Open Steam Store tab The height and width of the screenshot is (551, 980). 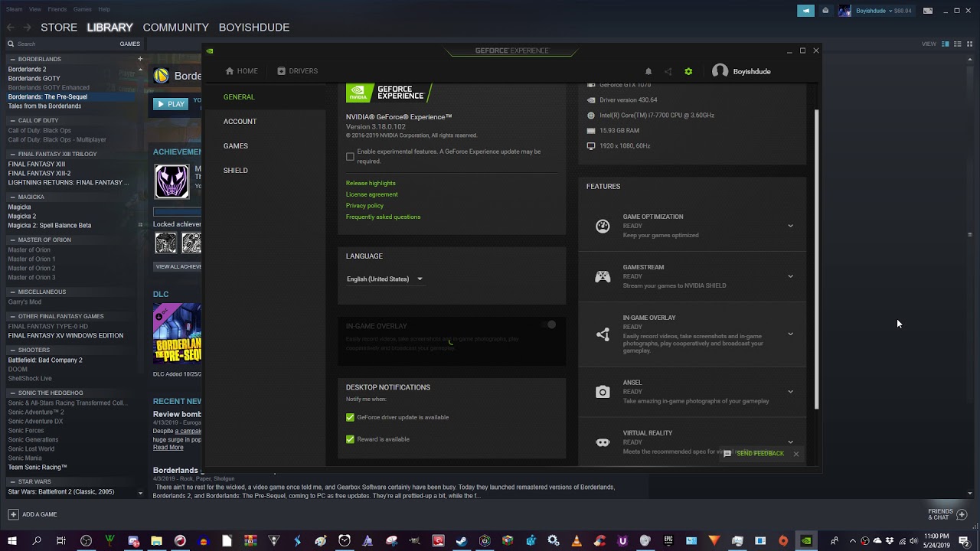pyautogui.click(x=59, y=28)
